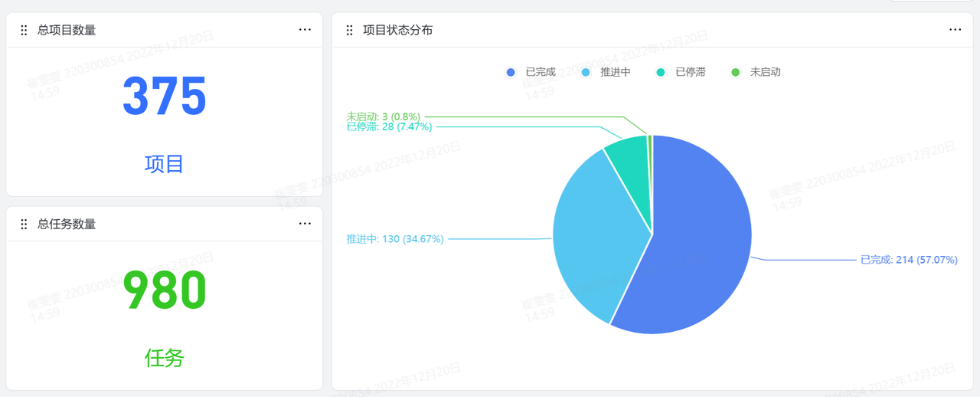Screen dimensions: 980x397
Task: Click the 375 total projects number
Action: coord(165,97)
